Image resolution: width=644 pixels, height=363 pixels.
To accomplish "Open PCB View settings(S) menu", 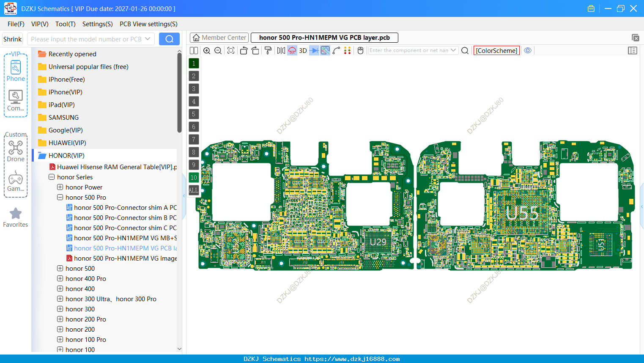I will (x=148, y=24).
